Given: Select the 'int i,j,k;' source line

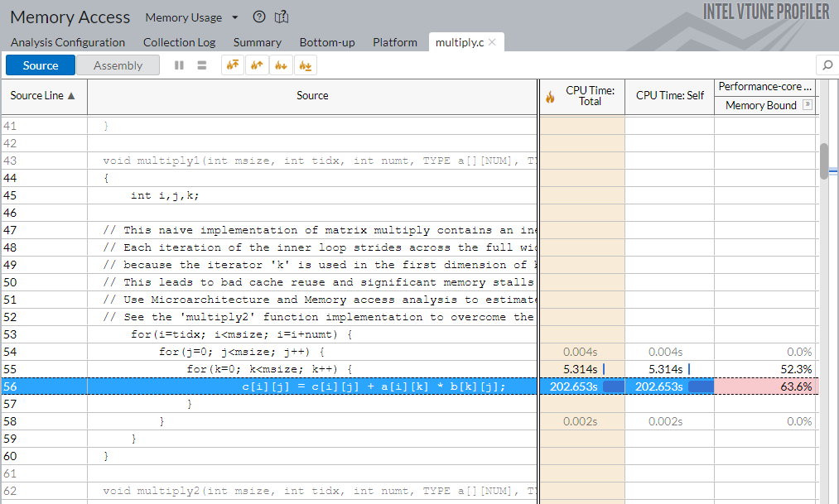Looking at the screenshot, I should click(x=165, y=195).
